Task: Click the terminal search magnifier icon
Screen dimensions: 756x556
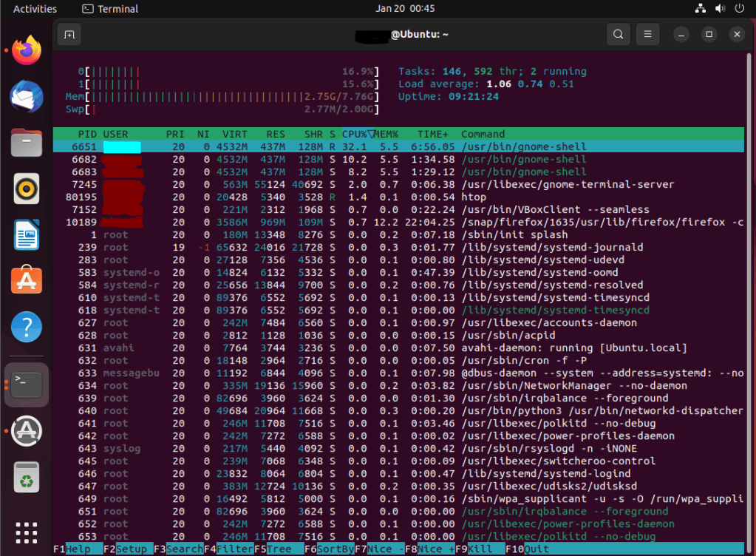Action: coord(618,35)
